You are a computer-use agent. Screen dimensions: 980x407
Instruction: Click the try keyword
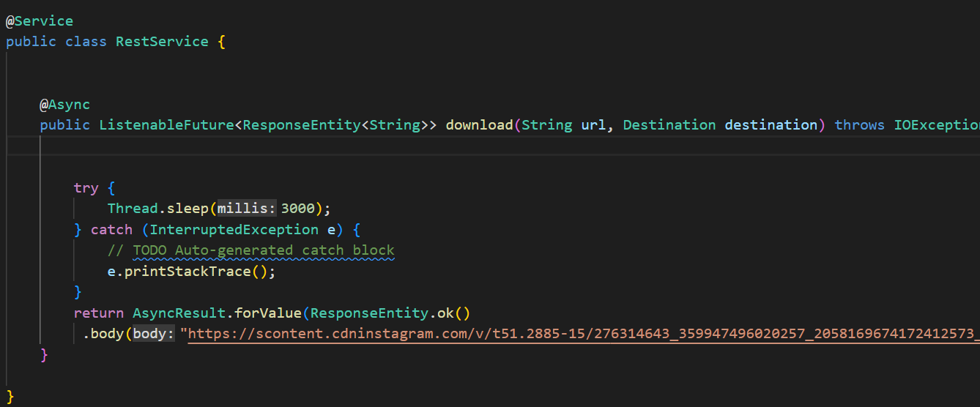click(86, 188)
